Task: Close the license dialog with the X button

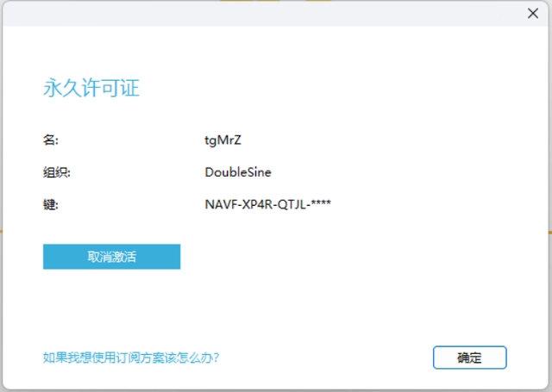Action: click(x=533, y=14)
